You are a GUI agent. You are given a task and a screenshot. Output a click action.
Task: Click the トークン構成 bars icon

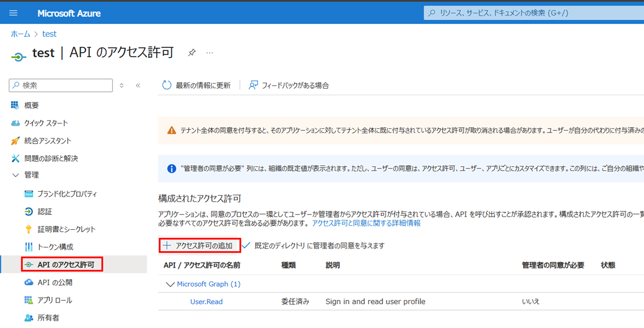(29, 247)
